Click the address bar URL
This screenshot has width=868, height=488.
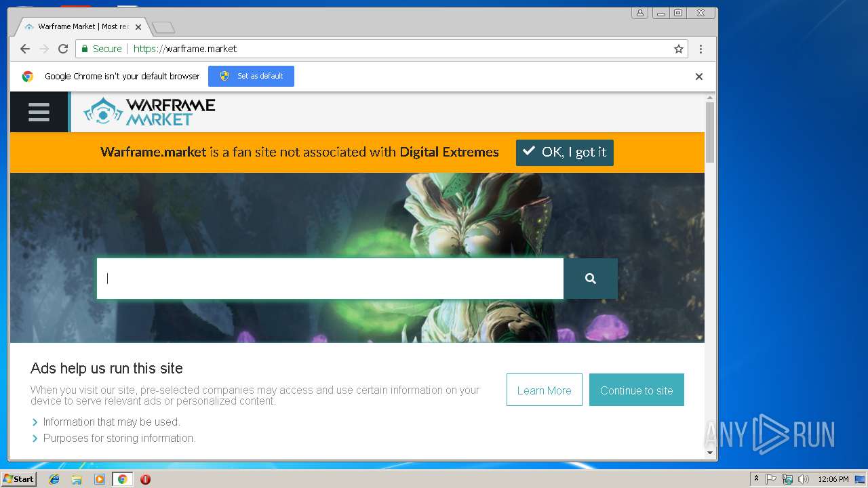click(185, 49)
